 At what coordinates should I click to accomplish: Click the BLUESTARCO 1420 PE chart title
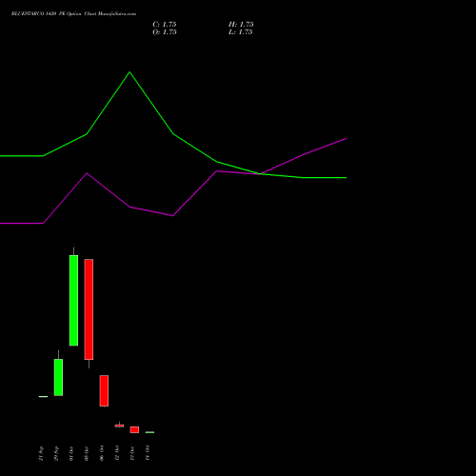73,14
